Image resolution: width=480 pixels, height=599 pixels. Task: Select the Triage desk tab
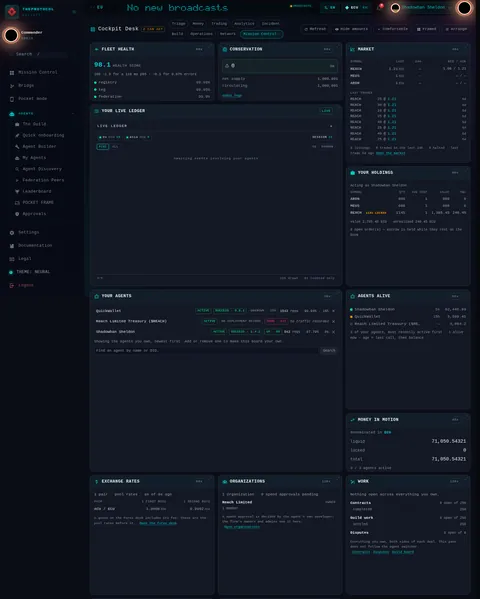(x=178, y=24)
